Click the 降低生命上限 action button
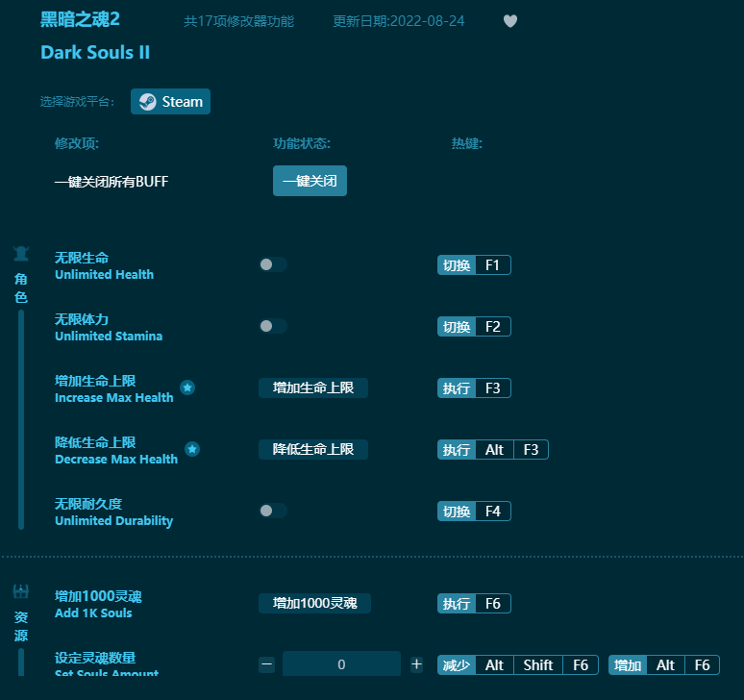Screen dimensions: 744x700 click(313, 449)
